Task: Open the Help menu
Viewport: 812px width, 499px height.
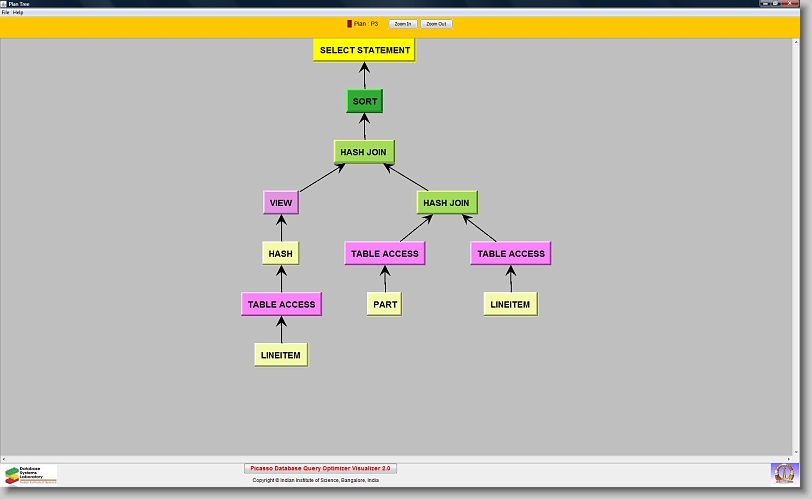Action: (18, 12)
